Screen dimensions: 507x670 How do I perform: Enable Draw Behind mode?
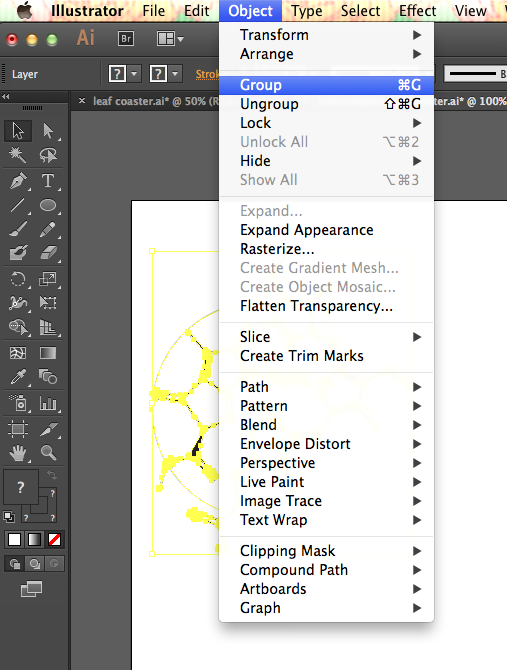tap(35, 564)
